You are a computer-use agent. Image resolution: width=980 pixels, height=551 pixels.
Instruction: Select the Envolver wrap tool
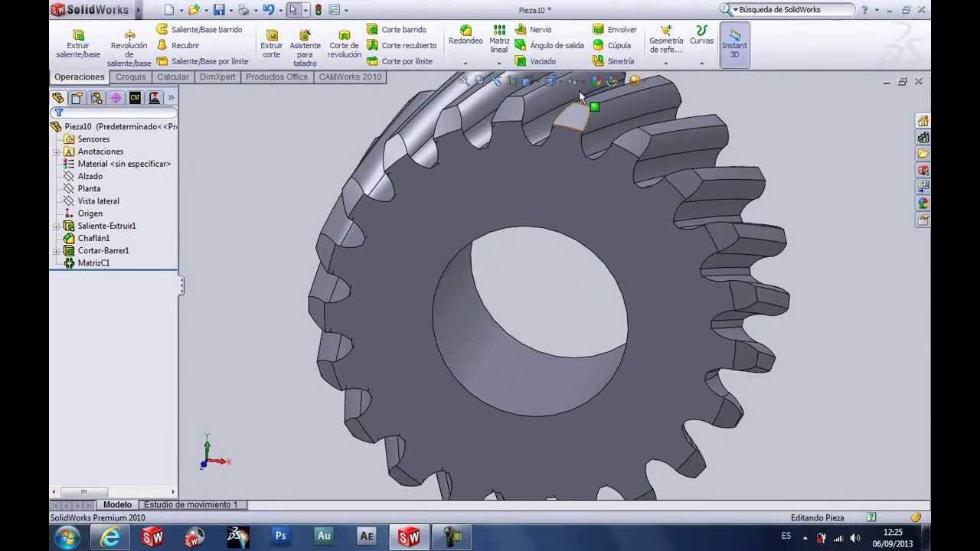(615, 29)
